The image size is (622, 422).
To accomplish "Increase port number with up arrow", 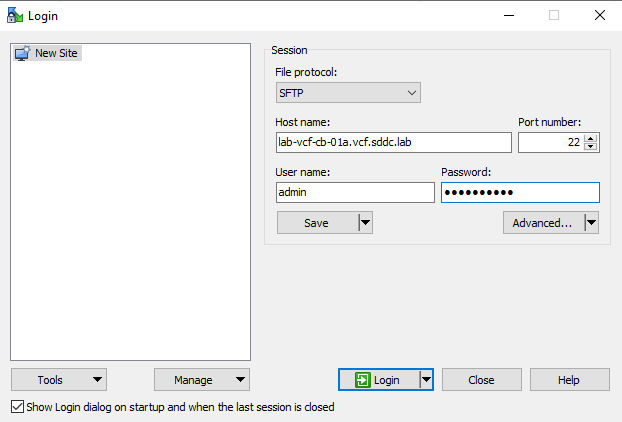I will click(x=591, y=138).
